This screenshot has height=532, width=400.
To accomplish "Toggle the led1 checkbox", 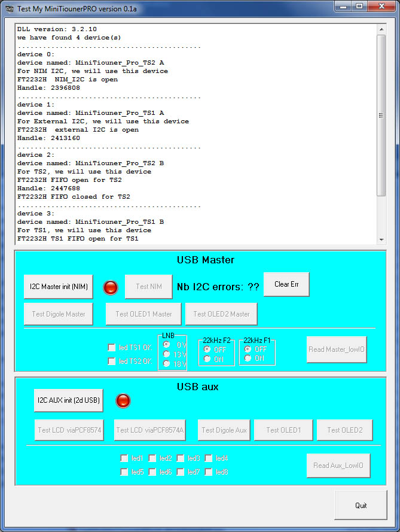I will pos(124,458).
